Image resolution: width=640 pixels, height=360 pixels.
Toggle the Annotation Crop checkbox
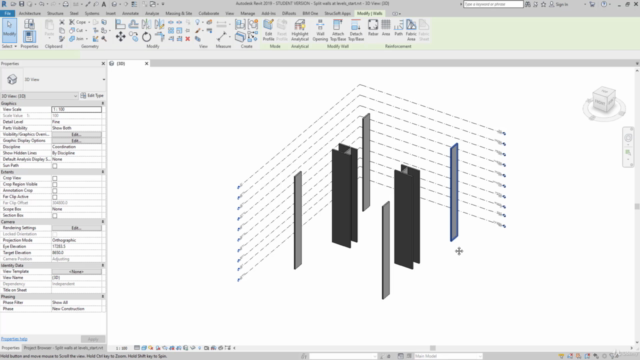(x=55, y=191)
